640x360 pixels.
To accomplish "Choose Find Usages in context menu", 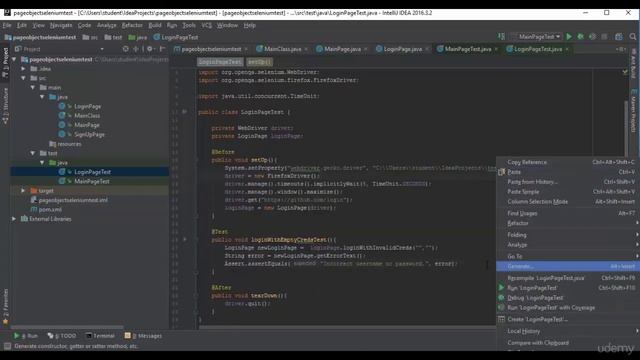I will pos(568,213).
